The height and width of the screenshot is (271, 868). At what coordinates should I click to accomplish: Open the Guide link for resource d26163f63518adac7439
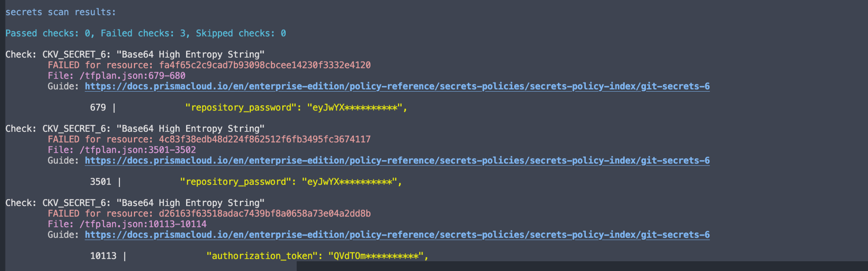tap(397, 235)
